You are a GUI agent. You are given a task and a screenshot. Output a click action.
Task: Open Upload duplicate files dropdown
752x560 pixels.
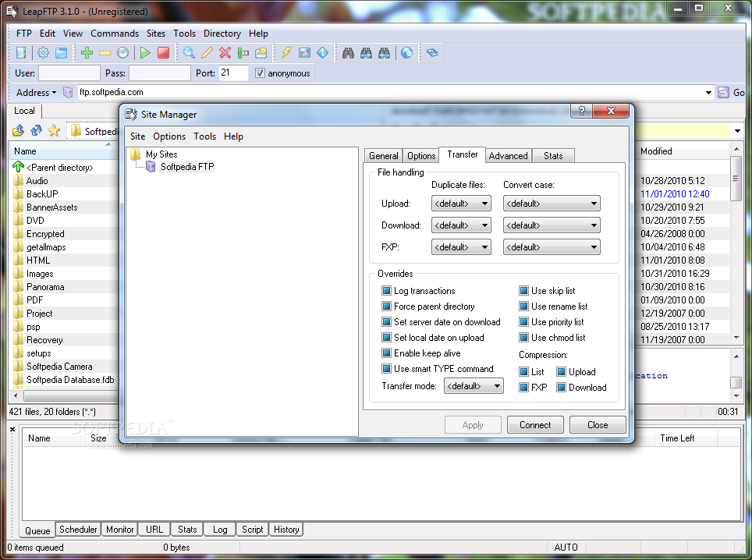tap(461, 204)
